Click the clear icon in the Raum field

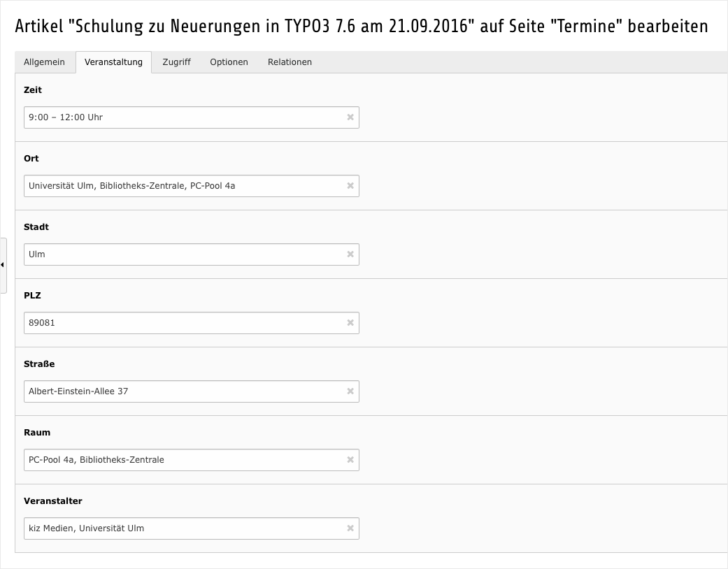[350, 460]
